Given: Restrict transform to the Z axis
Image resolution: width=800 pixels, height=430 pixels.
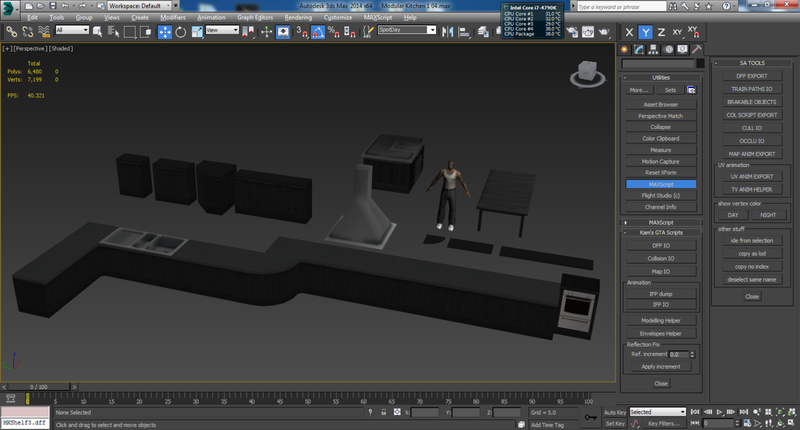Looking at the screenshot, I should tap(661, 31).
